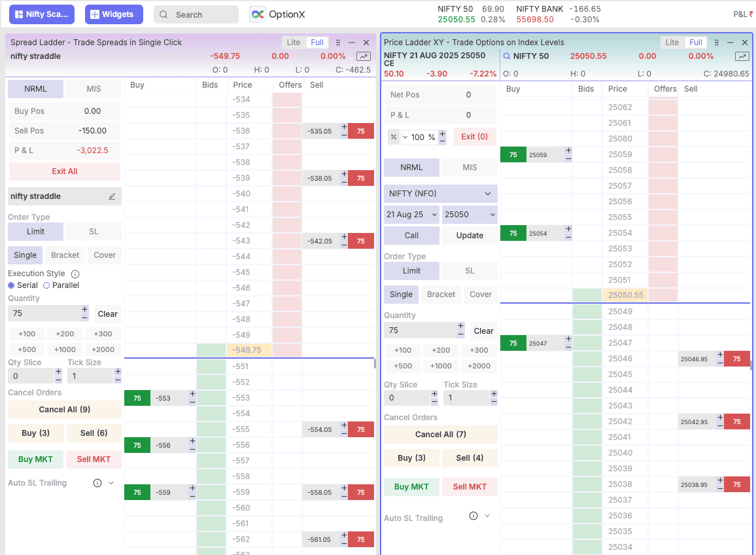The image size is (756, 555).
Task: Select the Parallel execution style
Action: coord(46,285)
